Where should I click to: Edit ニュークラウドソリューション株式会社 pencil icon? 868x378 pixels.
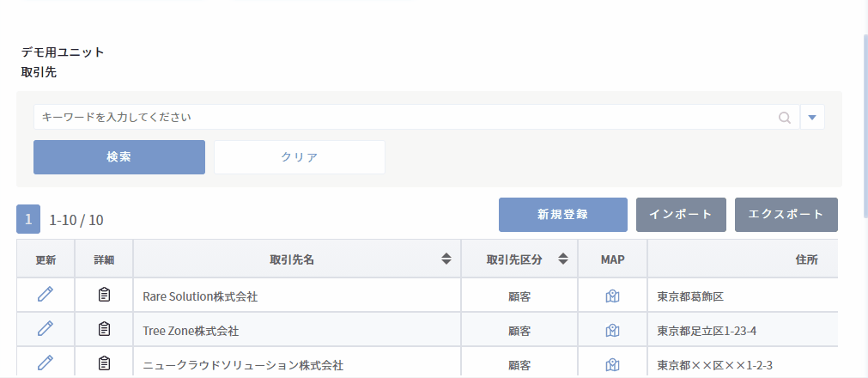coord(46,363)
